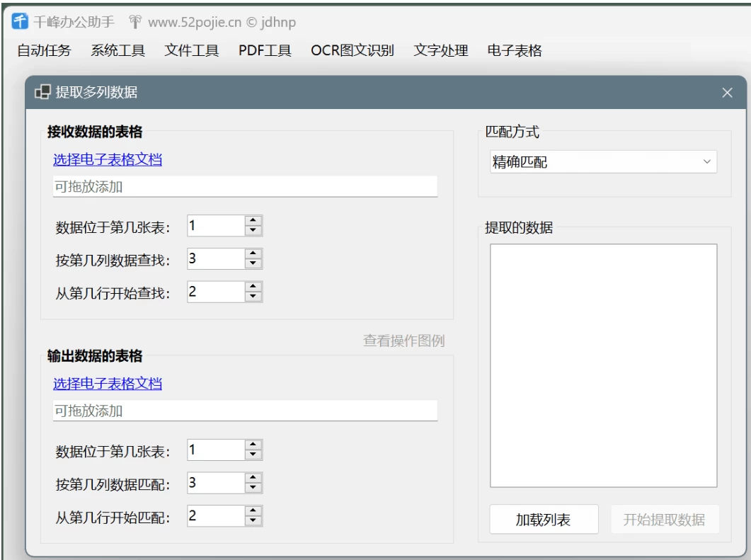Open the 电子表格 menu
Screen dimensions: 751x560
[x=515, y=50]
